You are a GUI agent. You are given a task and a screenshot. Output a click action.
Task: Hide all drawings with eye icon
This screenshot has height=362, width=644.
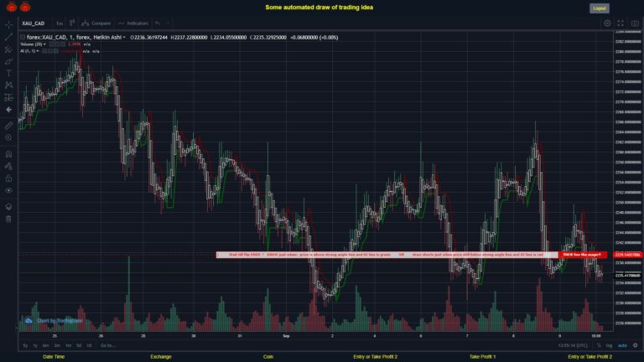(x=8, y=190)
